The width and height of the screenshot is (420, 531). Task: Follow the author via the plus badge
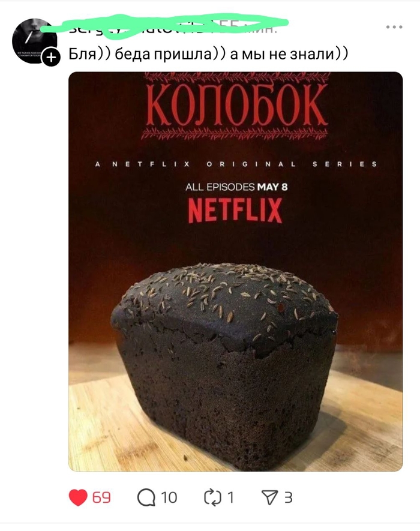pos(51,58)
